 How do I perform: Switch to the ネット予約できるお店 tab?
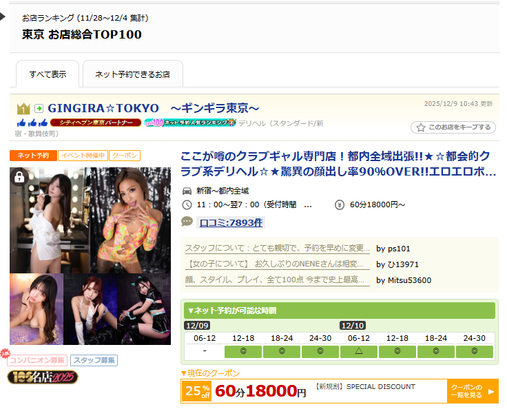click(x=132, y=74)
